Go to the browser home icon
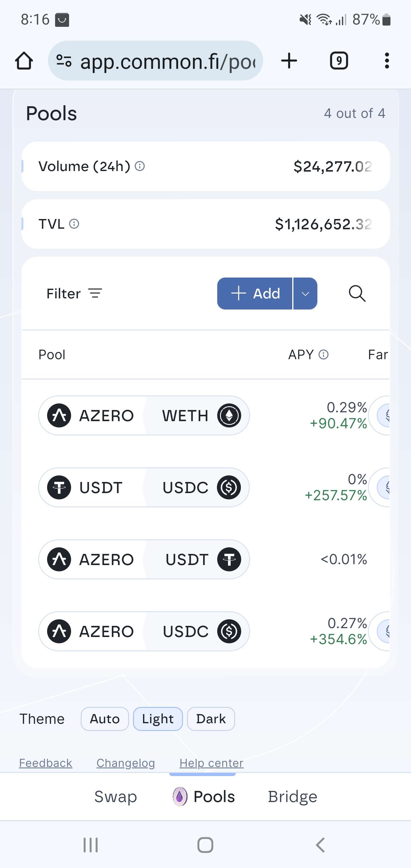This screenshot has height=868, width=411. pyautogui.click(x=24, y=61)
